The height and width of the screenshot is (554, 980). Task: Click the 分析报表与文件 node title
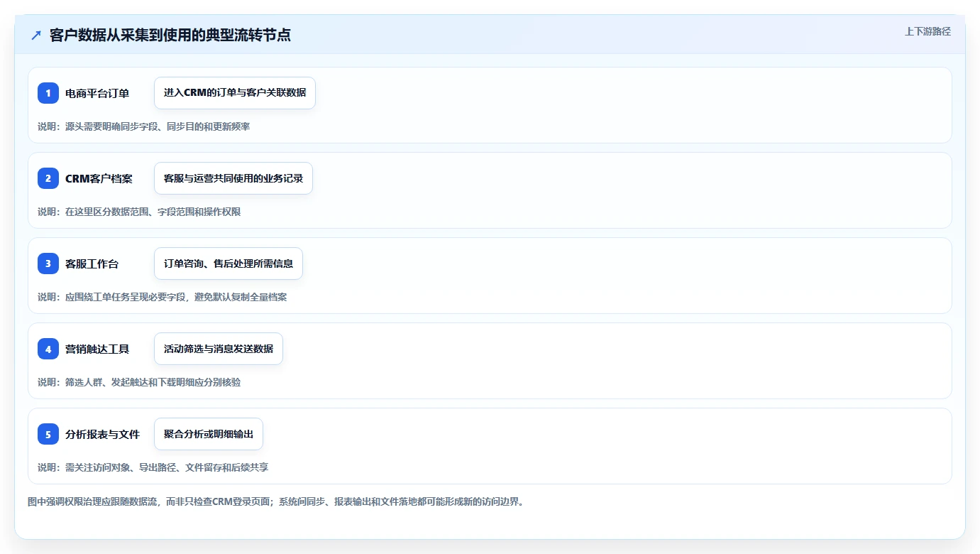tap(103, 434)
